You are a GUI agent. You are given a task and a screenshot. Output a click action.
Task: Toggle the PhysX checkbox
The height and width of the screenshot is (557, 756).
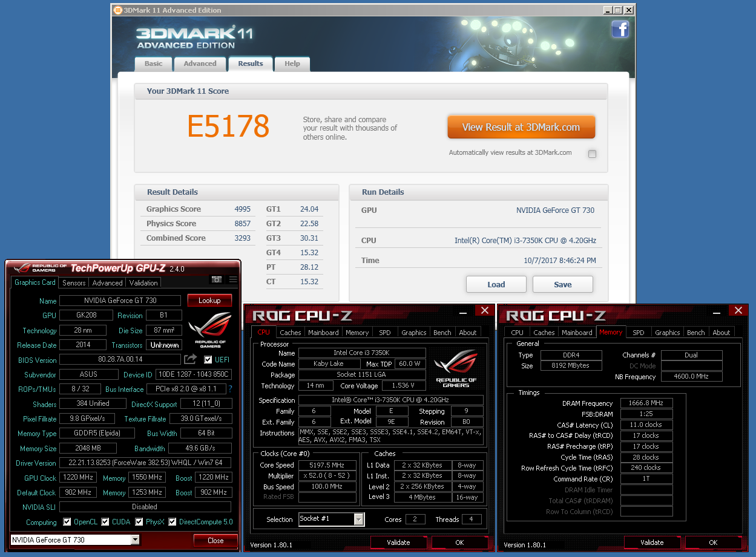click(139, 521)
